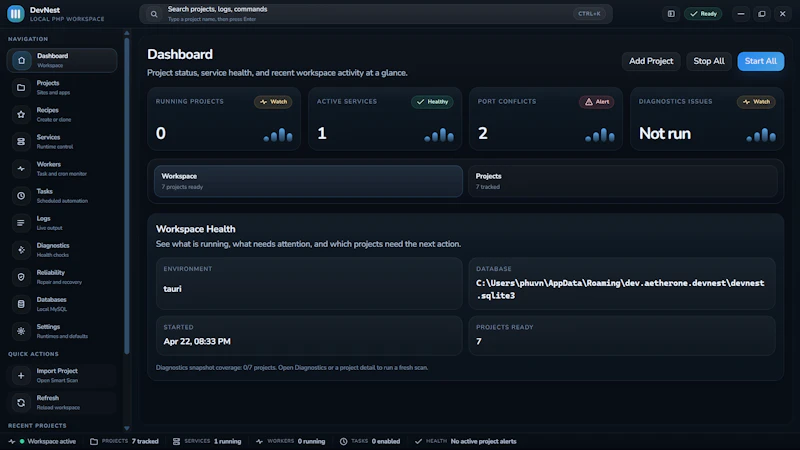Click '0 running' workers status text
800x450 pixels.
[x=311, y=441]
